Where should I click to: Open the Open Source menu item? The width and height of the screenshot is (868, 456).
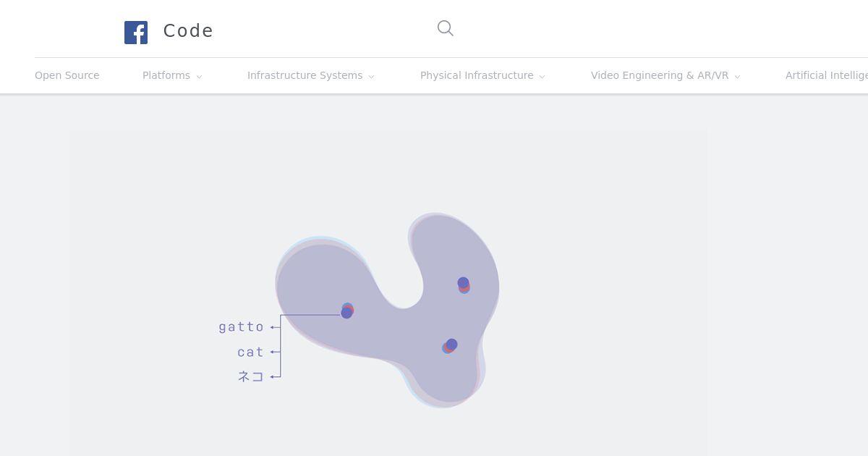click(x=67, y=75)
